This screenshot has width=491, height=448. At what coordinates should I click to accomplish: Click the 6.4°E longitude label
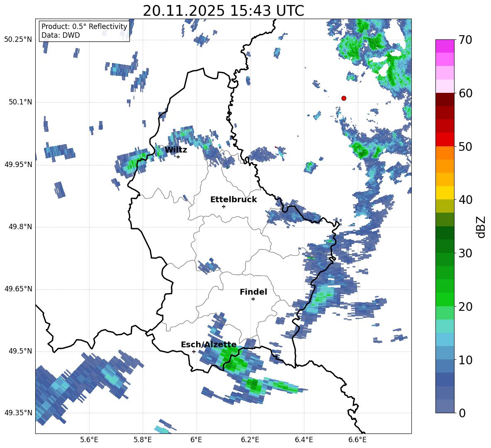(304, 440)
